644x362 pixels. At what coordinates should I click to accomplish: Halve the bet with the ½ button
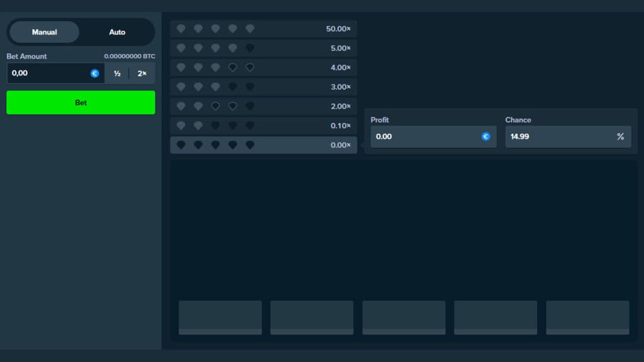pyautogui.click(x=117, y=74)
